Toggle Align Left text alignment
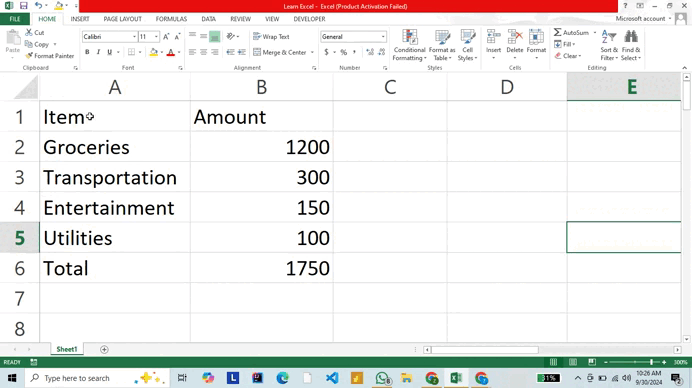Image resolution: width=692 pixels, height=388 pixels. pos(192,52)
